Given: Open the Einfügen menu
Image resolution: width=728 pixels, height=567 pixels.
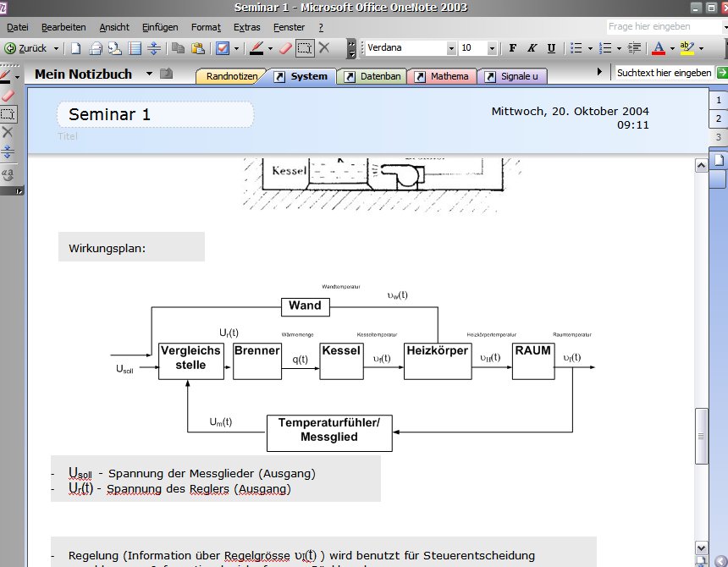Looking at the screenshot, I should click(160, 27).
